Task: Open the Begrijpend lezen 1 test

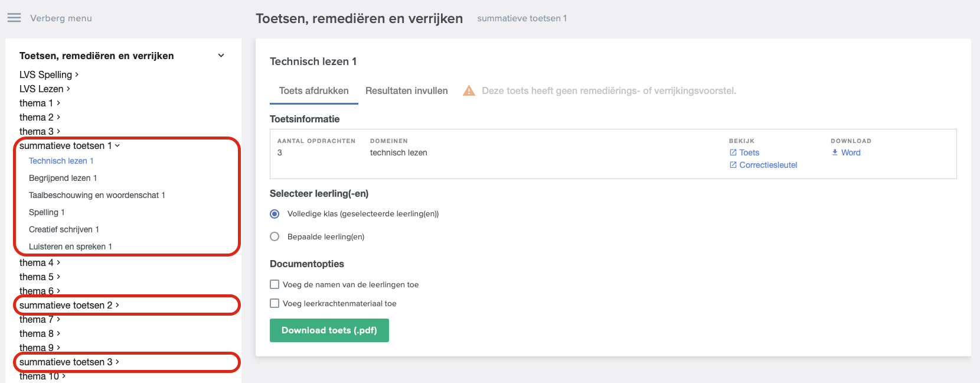Action: 63,178
